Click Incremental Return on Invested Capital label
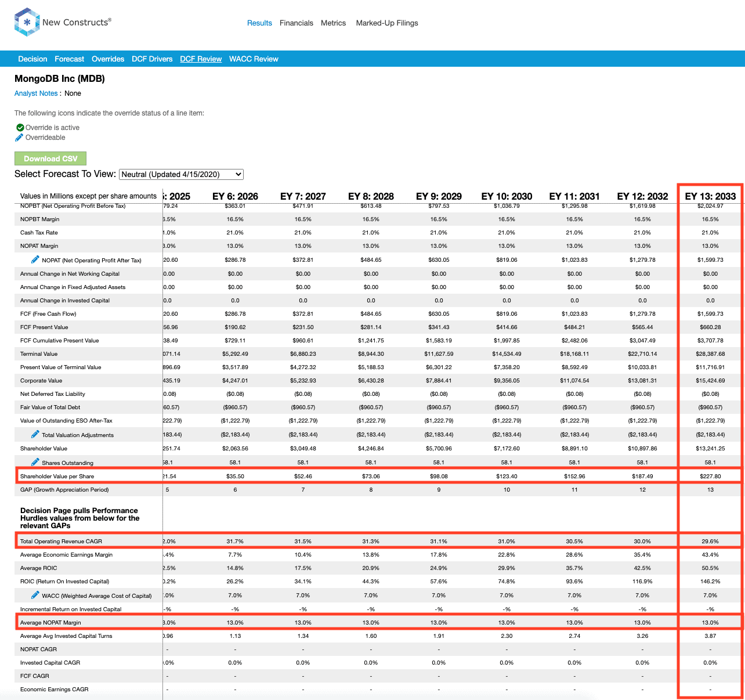Image resolution: width=745 pixels, height=700 pixels. click(71, 609)
